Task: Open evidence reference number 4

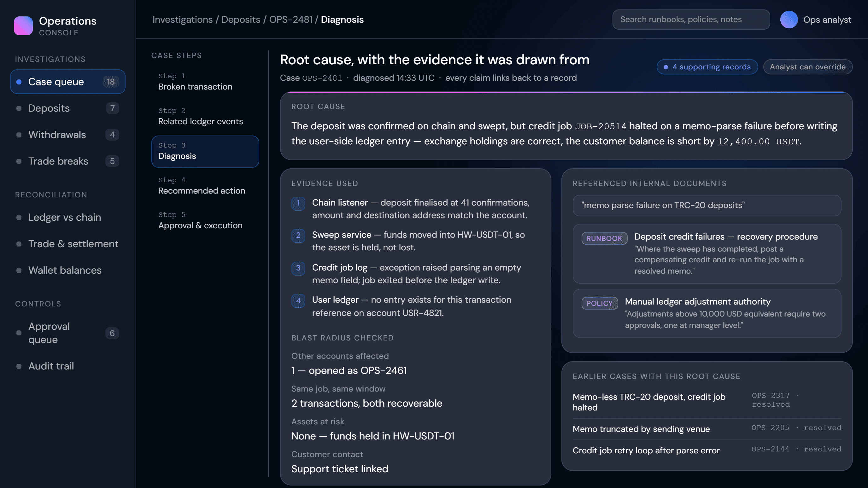Action: pyautogui.click(x=298, y=300)
